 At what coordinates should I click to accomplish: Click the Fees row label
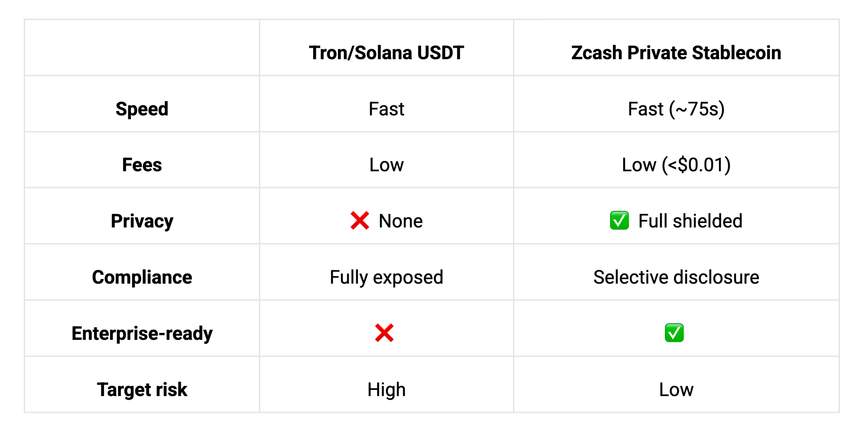pos(142,165)
